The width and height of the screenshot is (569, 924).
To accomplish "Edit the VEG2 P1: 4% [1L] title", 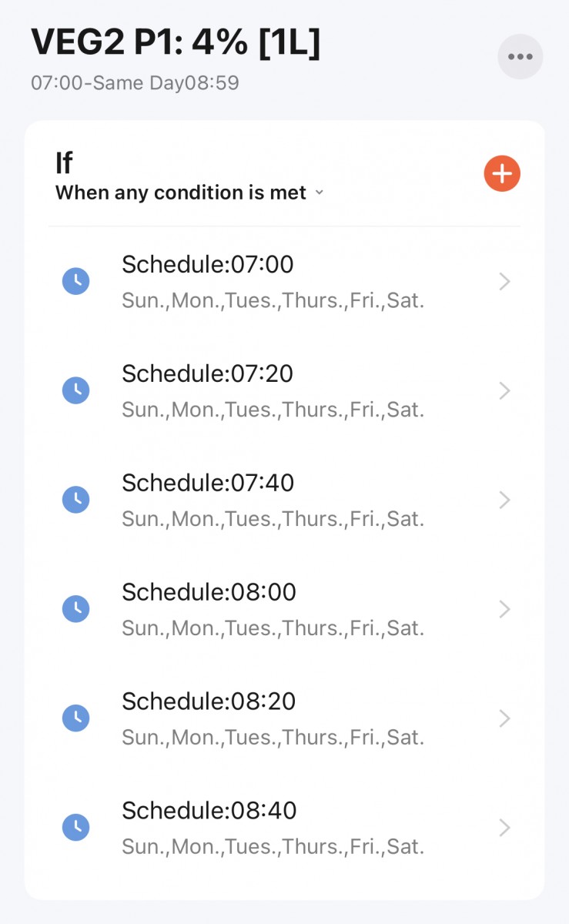I will [176, 42].
